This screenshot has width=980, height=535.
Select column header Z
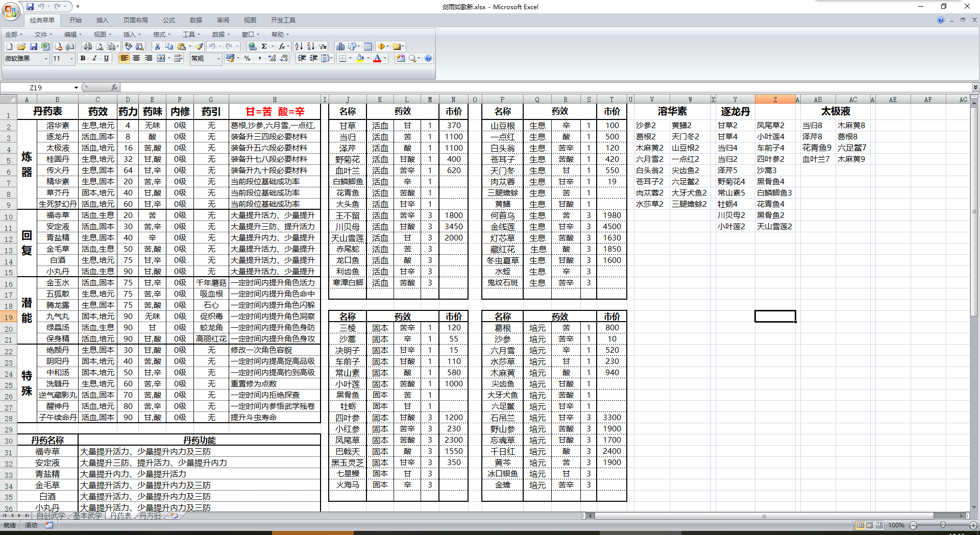(775, 100)
